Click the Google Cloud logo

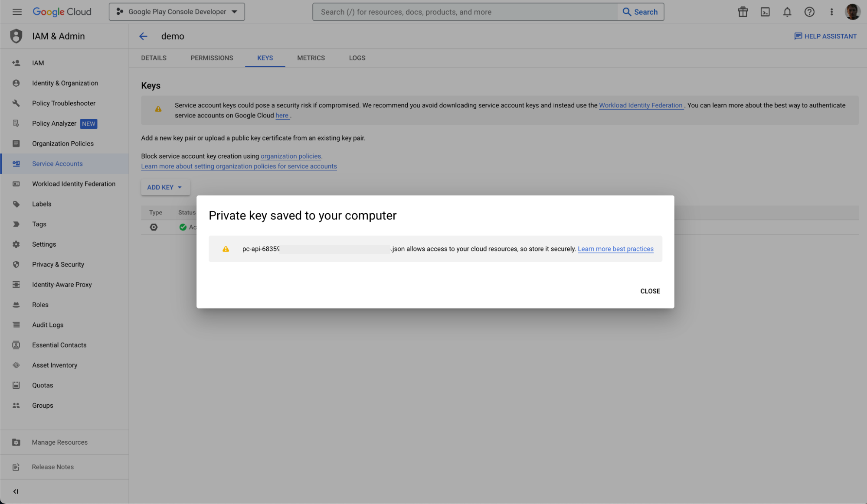pos(62,12)
